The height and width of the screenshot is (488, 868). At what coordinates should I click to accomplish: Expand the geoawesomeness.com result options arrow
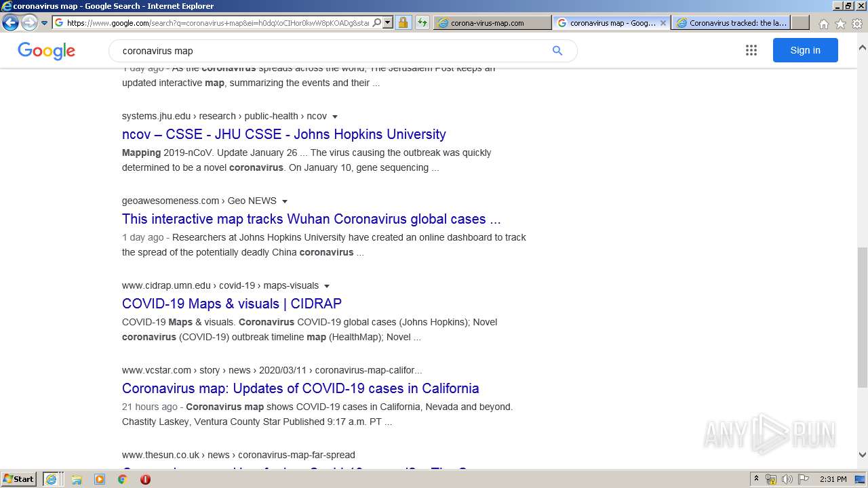click(285, 201)
